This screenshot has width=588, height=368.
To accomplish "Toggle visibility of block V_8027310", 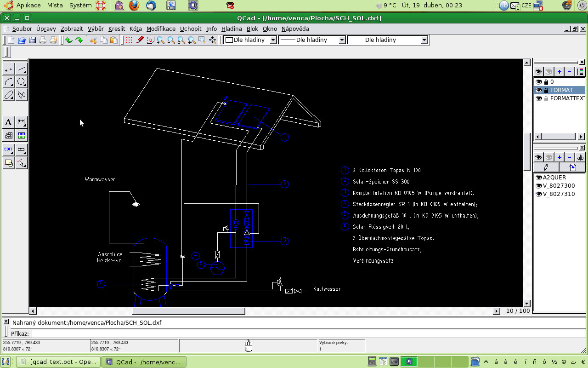I will (539, 194).
